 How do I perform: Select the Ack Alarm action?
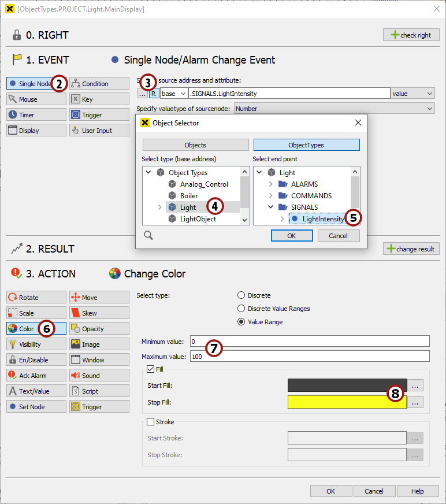tap(36, 375)
